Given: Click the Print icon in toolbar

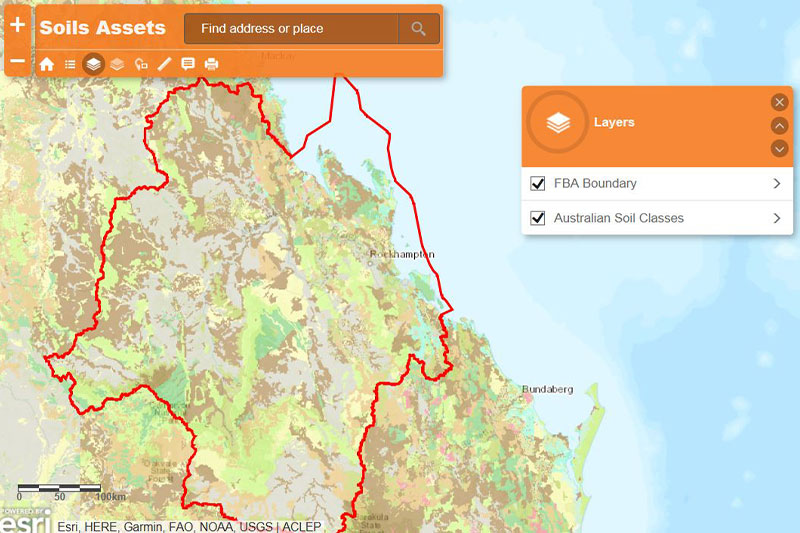Looking at the screenshot, I should tap(211, 64).
